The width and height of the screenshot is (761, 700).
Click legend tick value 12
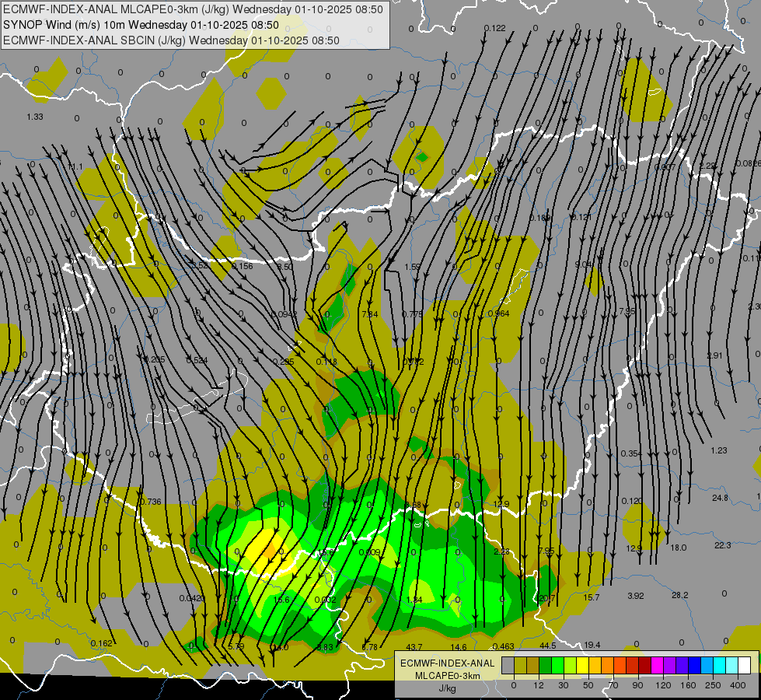[x=539, y=685]
